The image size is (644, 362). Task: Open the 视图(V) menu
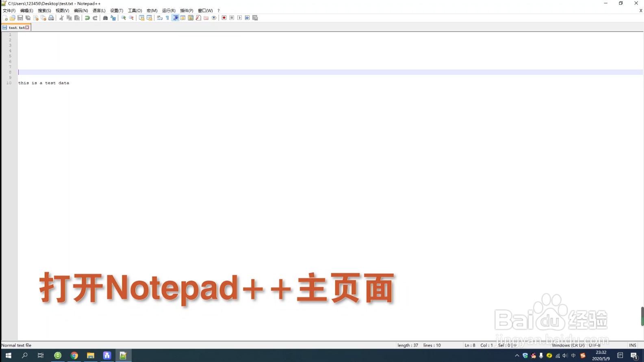click(62, 11)
